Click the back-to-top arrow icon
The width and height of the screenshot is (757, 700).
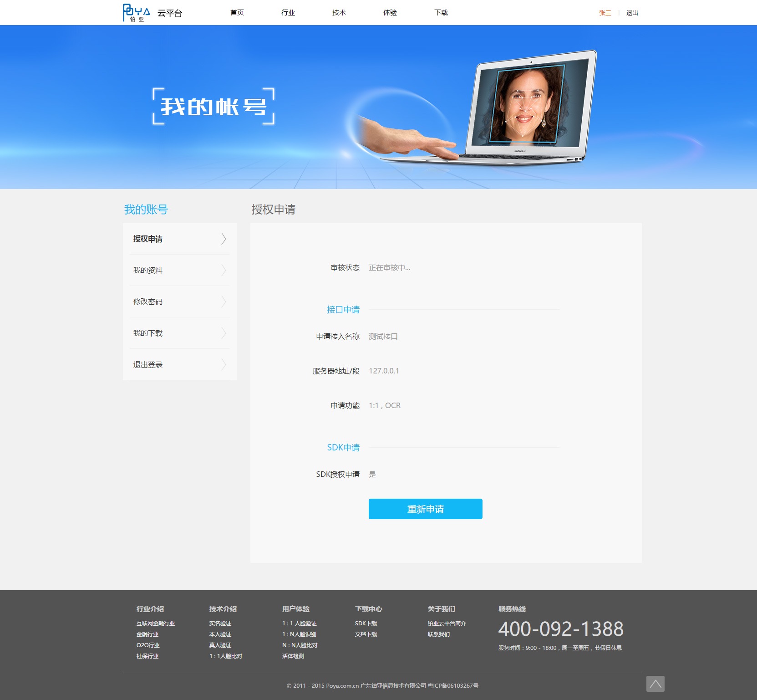(655, 684)
